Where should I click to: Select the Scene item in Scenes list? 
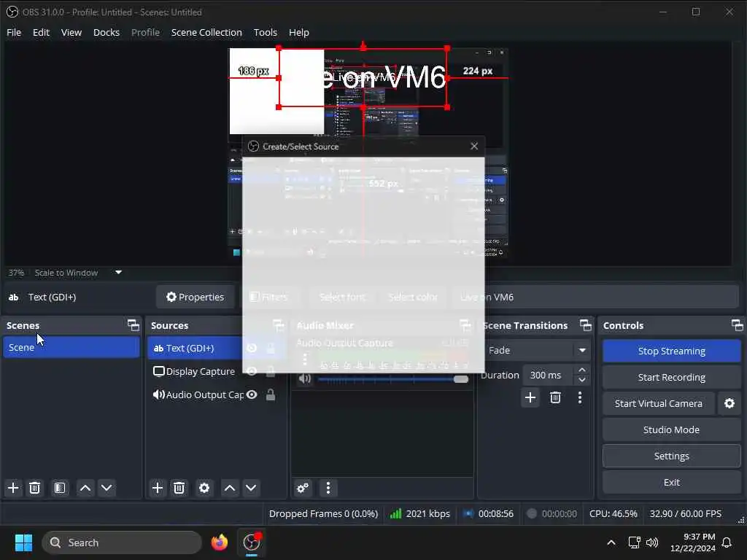pos(71,347)
